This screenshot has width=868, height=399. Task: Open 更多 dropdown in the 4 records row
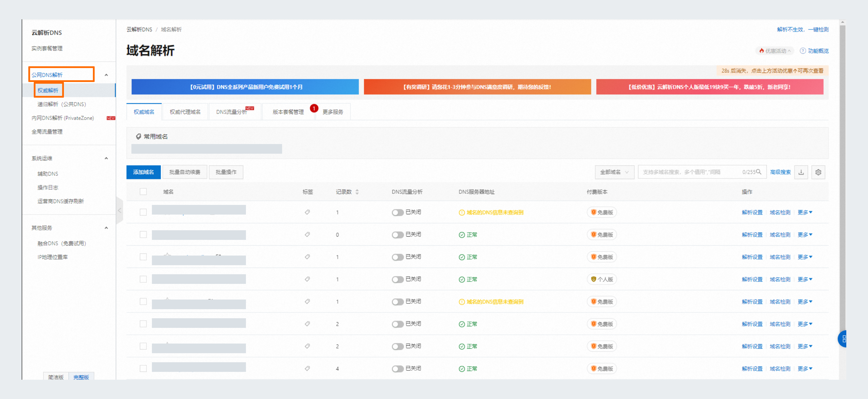(x=805, y=369)
